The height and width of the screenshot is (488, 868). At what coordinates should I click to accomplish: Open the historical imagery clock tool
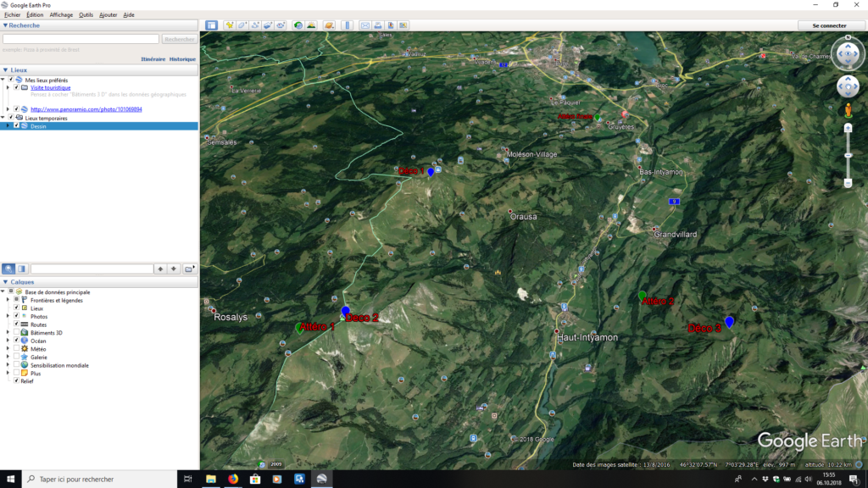pyautogui.click(x=298, y=25)
